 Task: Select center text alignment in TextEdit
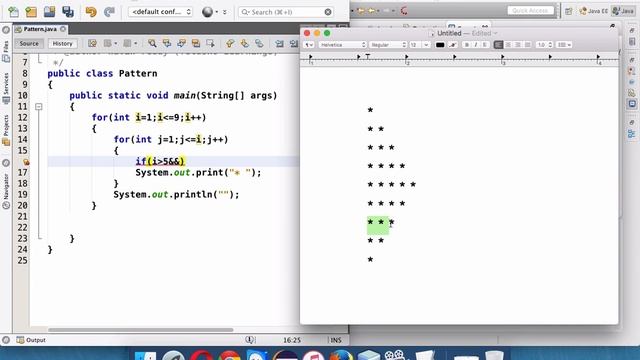click(508, 44)
